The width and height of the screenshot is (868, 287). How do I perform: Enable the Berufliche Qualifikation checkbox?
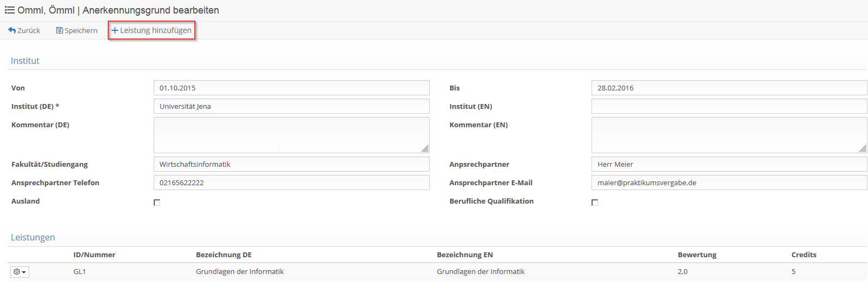(595, 203)
